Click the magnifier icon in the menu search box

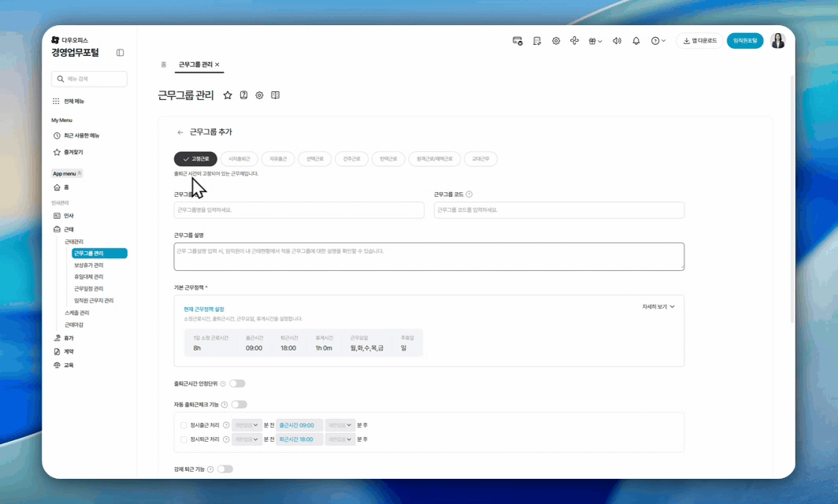[x=61, y=79]
